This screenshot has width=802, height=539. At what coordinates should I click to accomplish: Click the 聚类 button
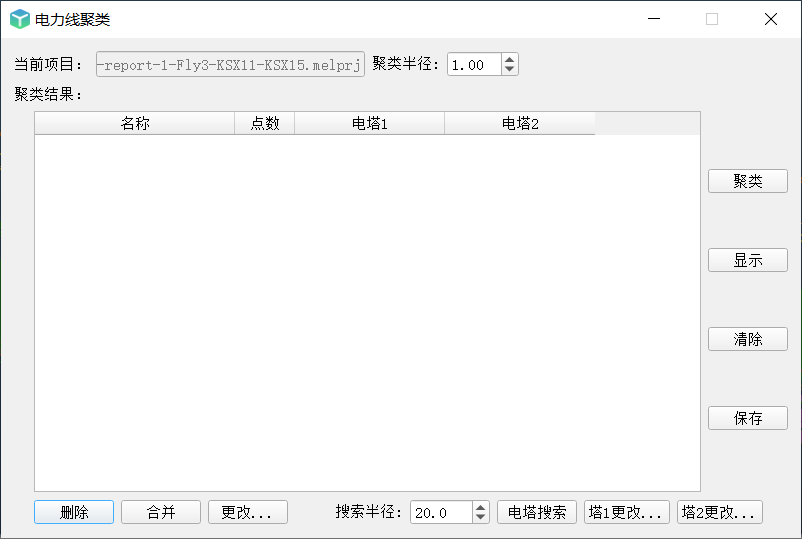[747, 181]
